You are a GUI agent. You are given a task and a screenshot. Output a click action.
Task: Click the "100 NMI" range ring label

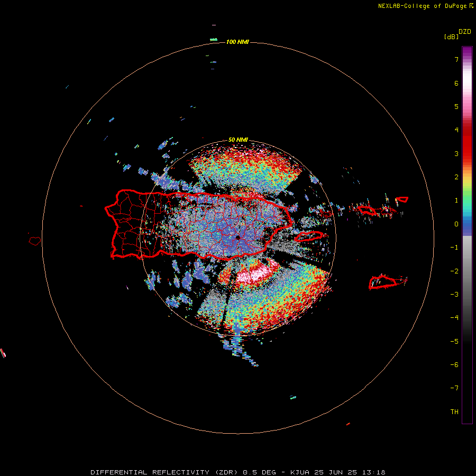pos(237,42)
